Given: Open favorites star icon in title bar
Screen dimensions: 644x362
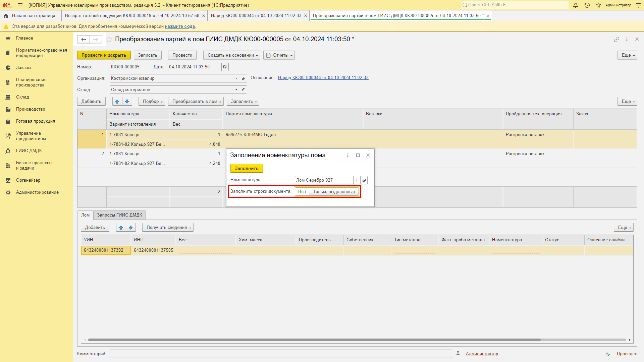Looking at the screenshot, I should (598, 5).
